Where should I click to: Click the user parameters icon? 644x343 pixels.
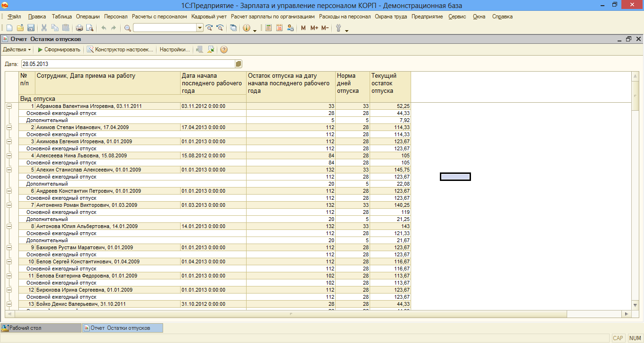click(289, 28)
